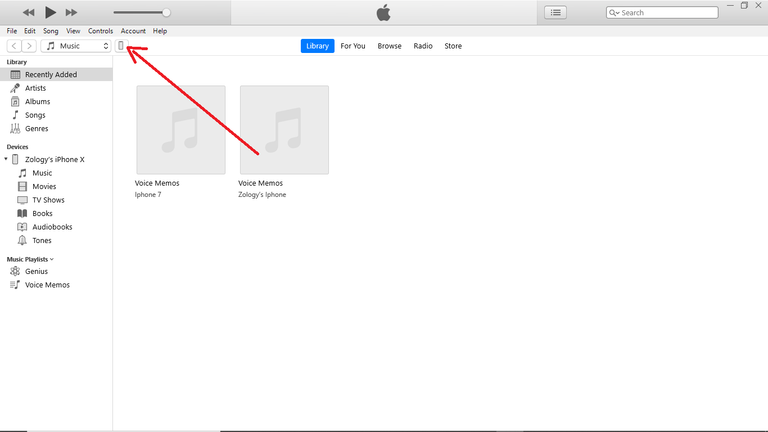Click the 'Zology's Iphone' artist text
Viewport: 768px width, 432px height.
(262, 194)
